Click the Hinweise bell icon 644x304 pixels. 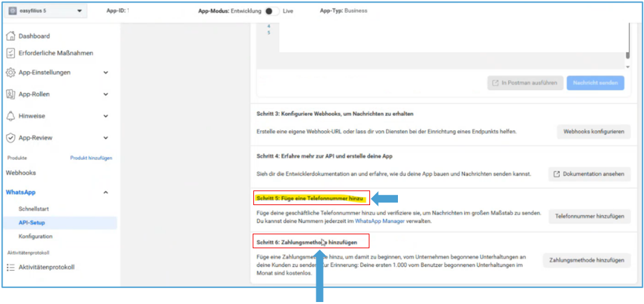(11, 116)
